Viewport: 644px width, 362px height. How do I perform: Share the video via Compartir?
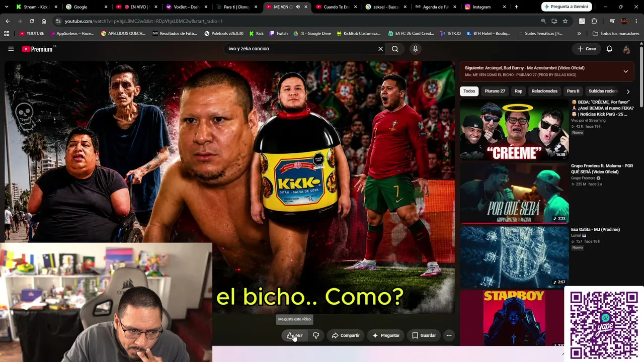[x=346, y=335]
